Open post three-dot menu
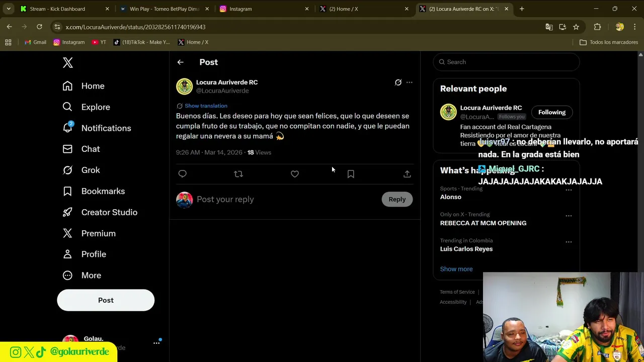Viewport: 644px width, 362px height. coord(410,82)
